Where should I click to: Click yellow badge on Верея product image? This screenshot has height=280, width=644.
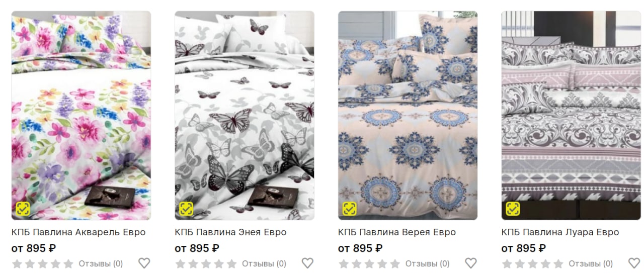click(350, 209)
